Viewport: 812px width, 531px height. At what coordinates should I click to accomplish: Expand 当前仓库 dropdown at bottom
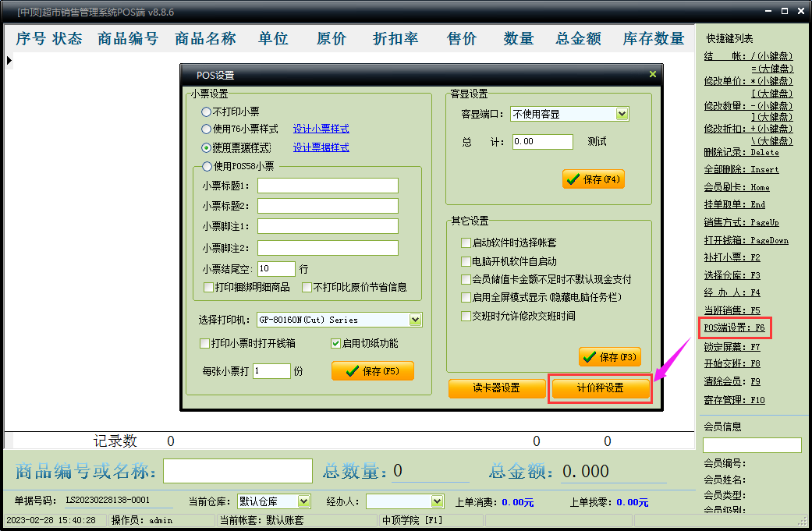click(x=304, y=501)
